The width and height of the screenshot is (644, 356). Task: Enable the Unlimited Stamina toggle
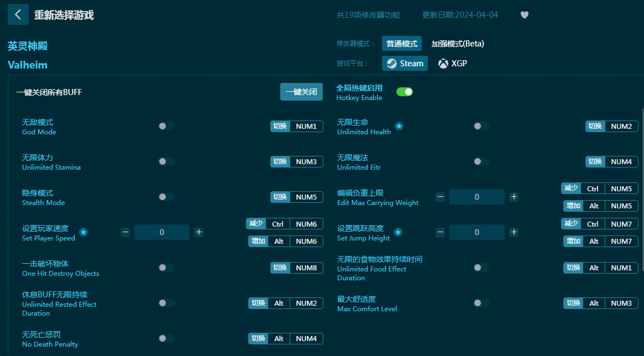[166, 161]
